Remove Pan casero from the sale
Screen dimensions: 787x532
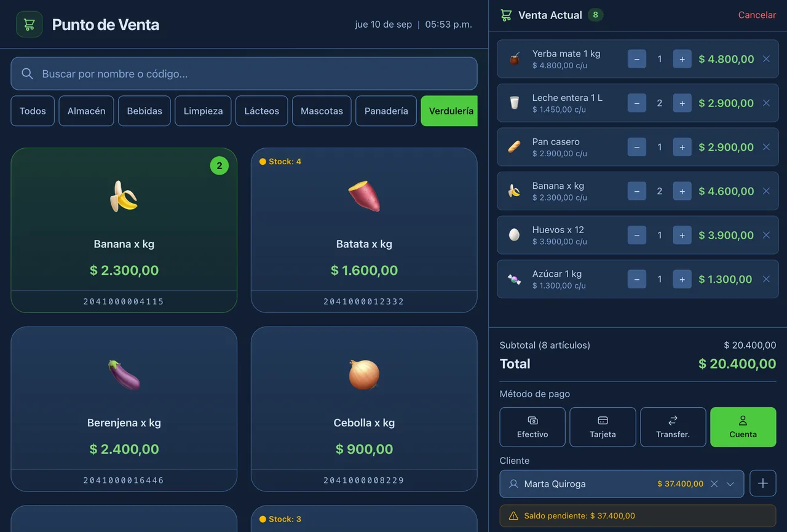pos(766,147)
